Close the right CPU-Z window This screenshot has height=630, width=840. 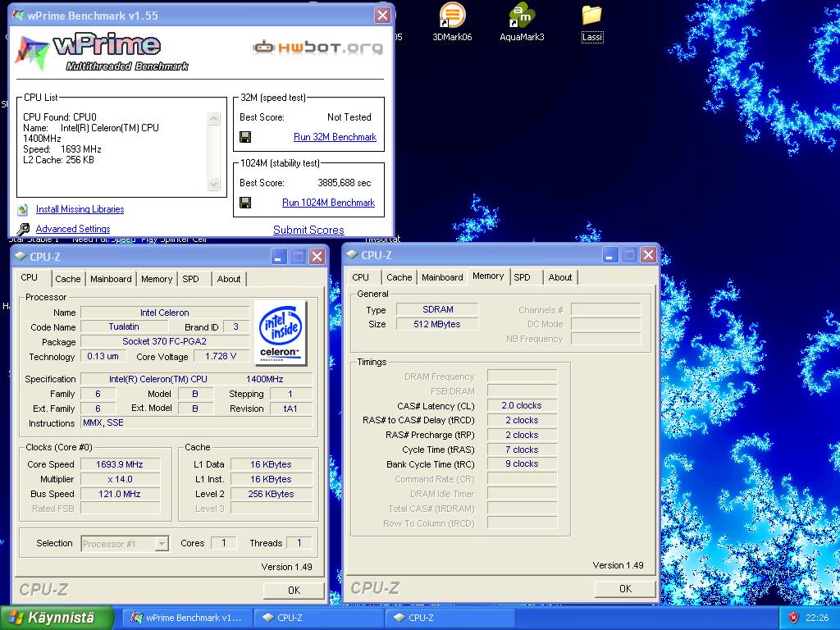[x=649, y=254]
